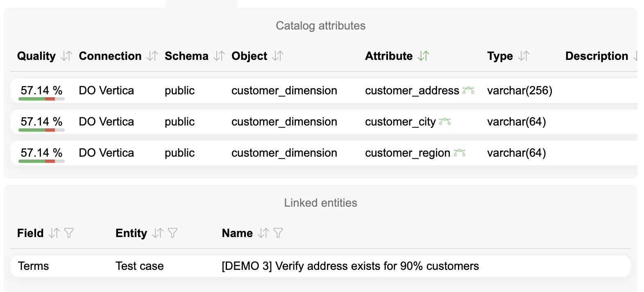Screen dimensions: 644x292
Task: Click quality bar of customer_city row
Action: point(41,130)
